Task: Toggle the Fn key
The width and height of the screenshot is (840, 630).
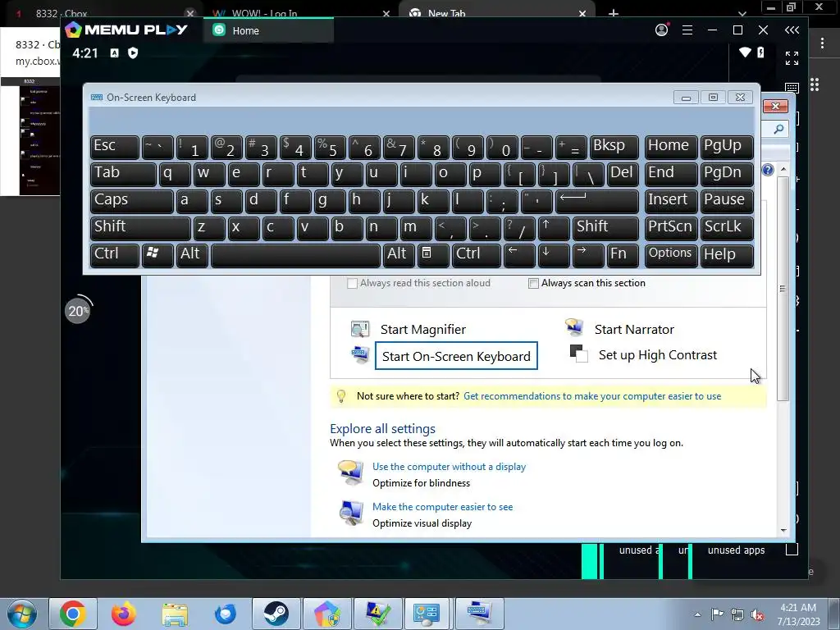Action: (x=623, y=254)
